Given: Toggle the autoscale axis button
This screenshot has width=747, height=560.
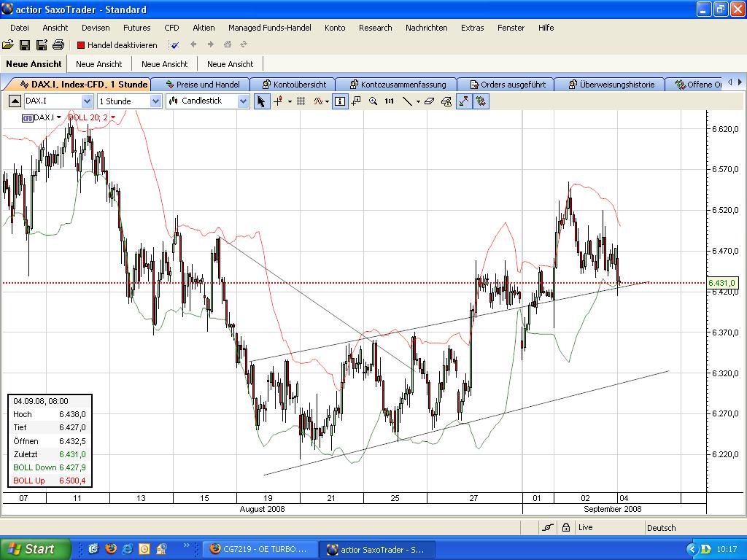Looking at the screenshot, I should [464, 101].
